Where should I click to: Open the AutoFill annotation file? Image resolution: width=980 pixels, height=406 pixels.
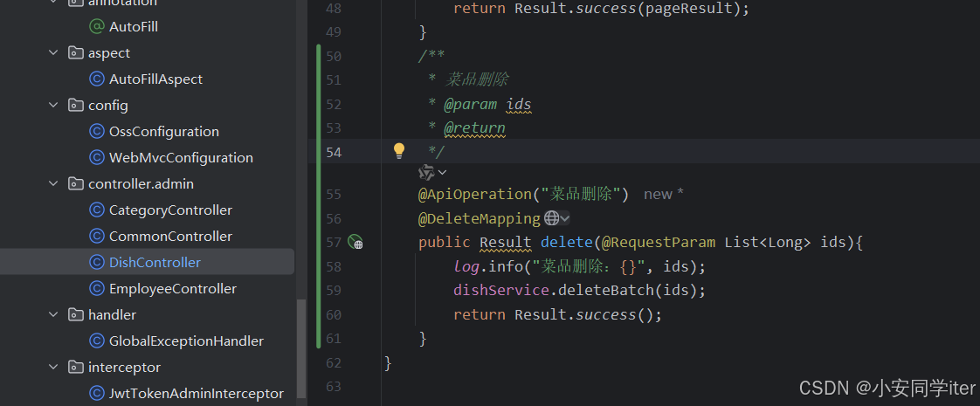coord(133,27)
